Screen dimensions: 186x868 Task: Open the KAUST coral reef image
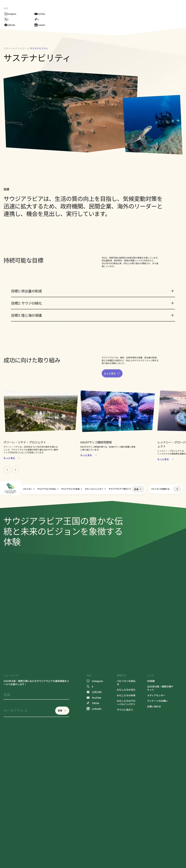pos(117,411)
